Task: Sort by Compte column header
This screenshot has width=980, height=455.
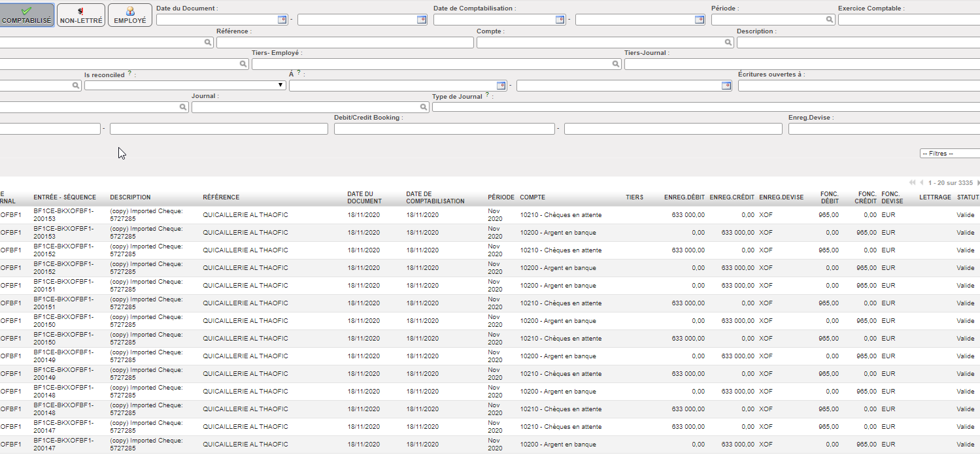Action: coord(532,197)
